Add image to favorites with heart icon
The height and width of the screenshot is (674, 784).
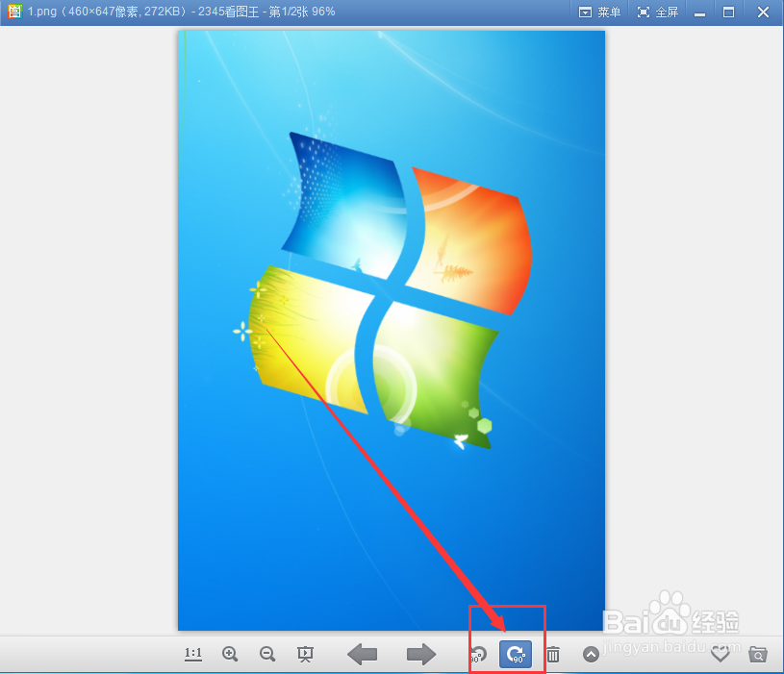point(720,654)
